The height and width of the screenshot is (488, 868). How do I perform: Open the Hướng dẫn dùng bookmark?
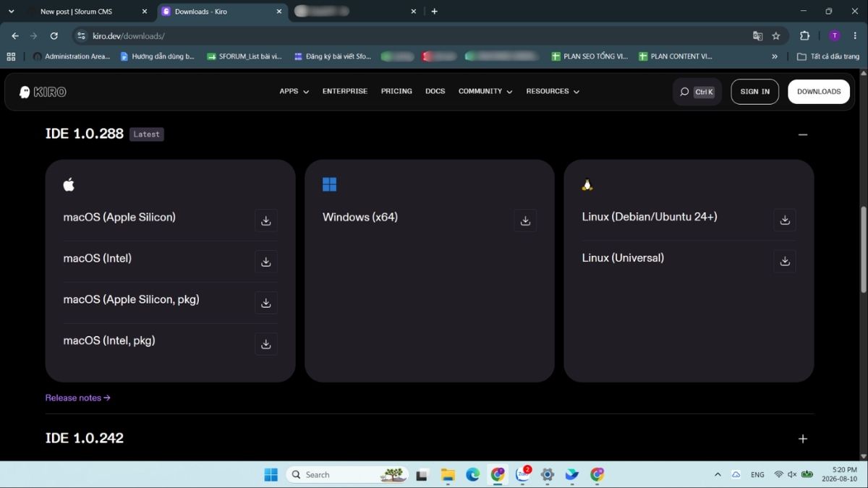[157, 56]
